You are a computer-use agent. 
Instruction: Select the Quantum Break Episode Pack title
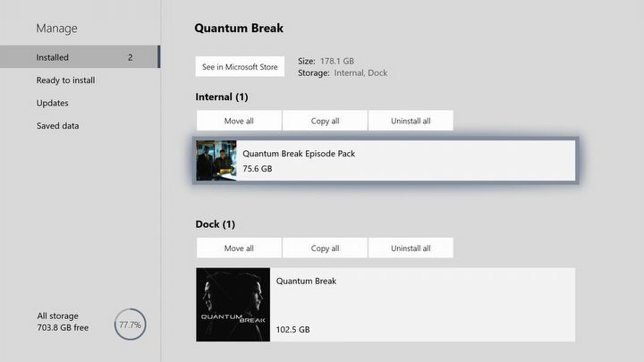[x=299, y=154]
